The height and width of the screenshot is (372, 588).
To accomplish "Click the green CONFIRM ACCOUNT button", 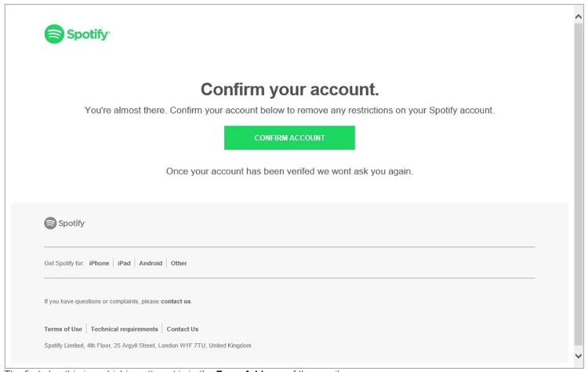I will [289, 138].
